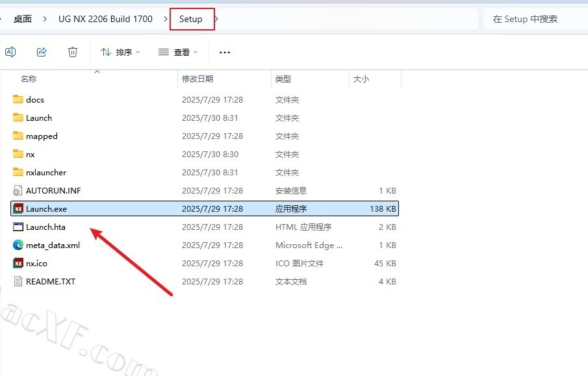This screenshot has width=588, height=376.
Task: Select the mapped folder name
Action: 42,136
